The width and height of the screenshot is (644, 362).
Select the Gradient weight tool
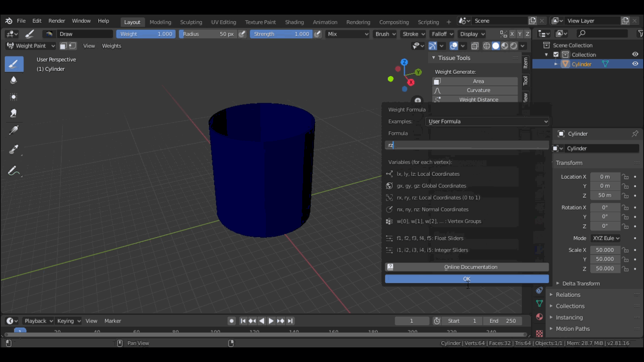pyautogui.click(x=14, y=131)
